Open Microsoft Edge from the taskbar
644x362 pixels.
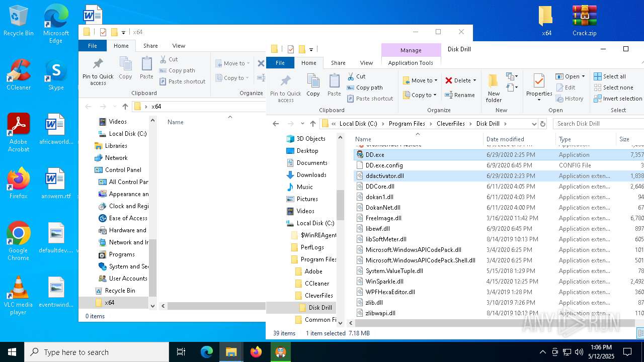(x=207, y=352)
